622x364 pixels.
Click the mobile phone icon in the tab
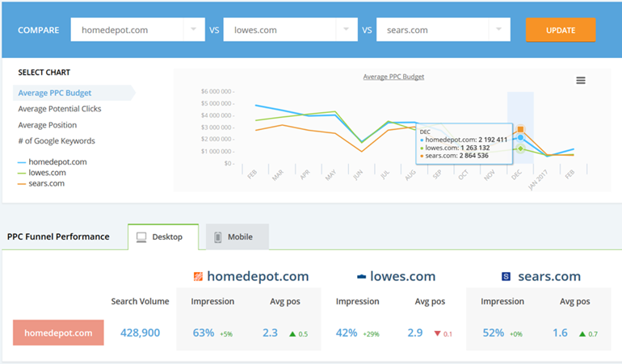tap(218, 237)
